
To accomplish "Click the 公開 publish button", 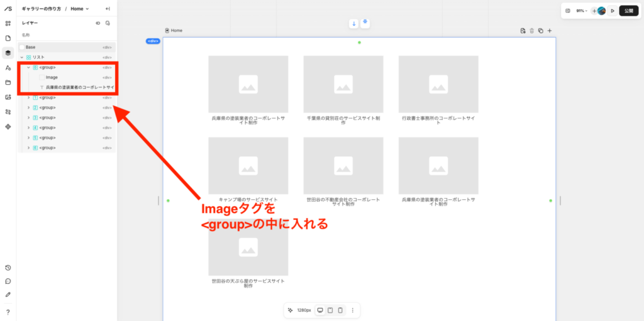I will (x=628, y=11).
